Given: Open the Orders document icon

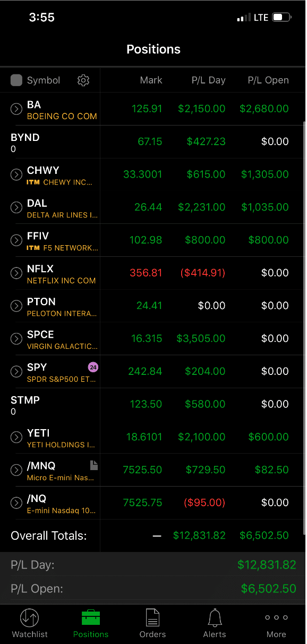Looking at the screenshot, I should pos(153,618).
